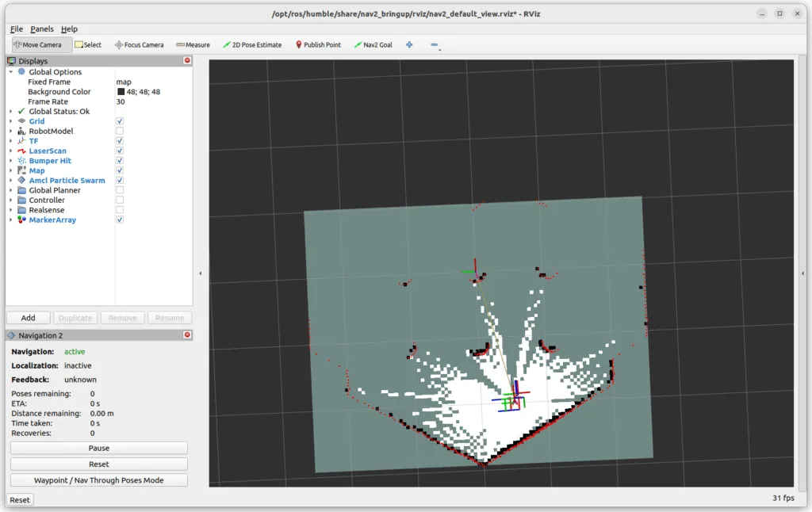The width and height of the screenshot is (812, 512).
Task: Expand the TF display node
Action: point(11,141)
